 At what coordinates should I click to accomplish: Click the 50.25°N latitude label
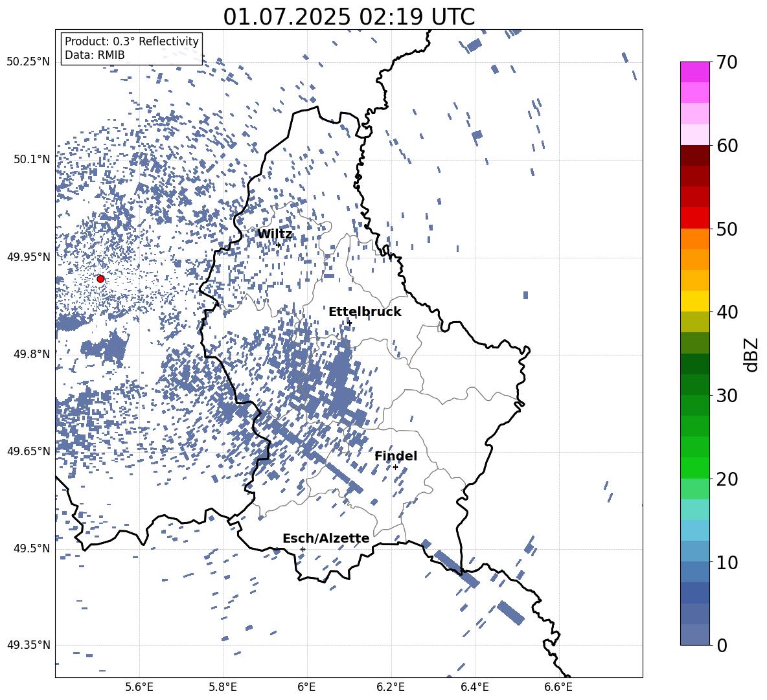coord(29,62)
